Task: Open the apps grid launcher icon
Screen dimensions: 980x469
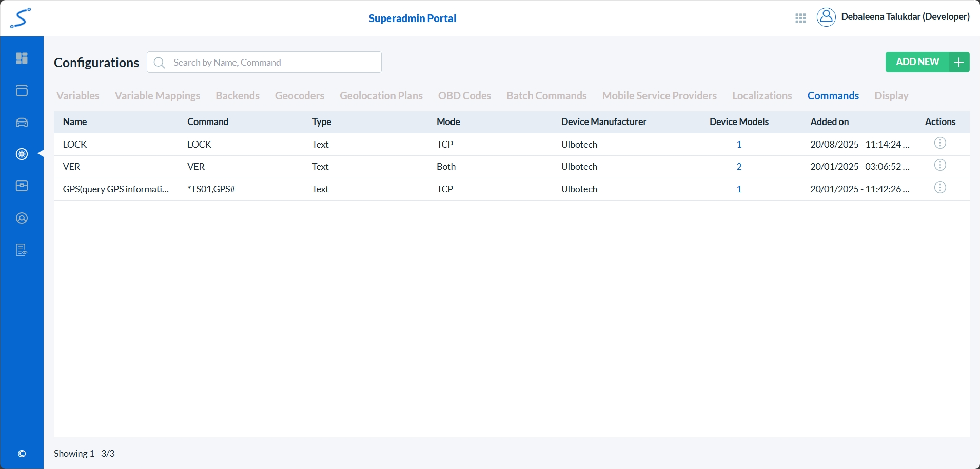Action: click(x=800, y=18)
